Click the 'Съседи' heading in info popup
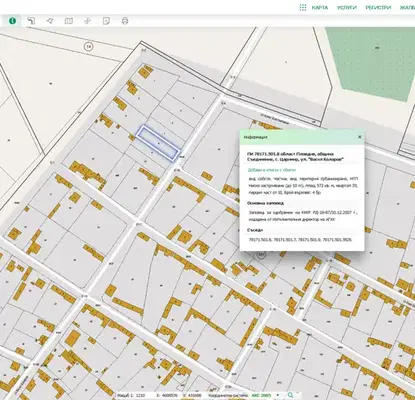Image resolution: width=415 pixels, height=400 pixels. pos(255,230)
